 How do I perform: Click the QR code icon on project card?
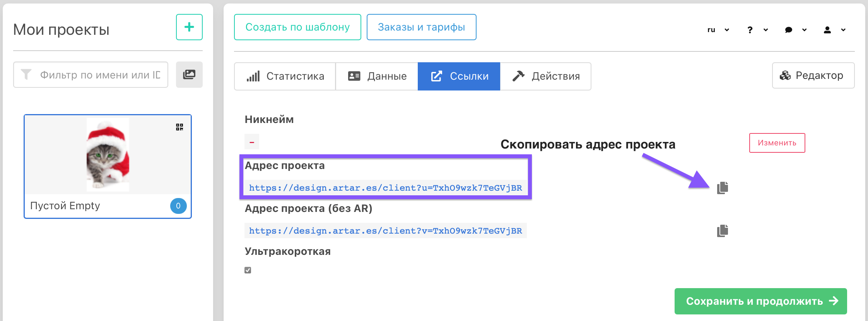coord(179,127)
